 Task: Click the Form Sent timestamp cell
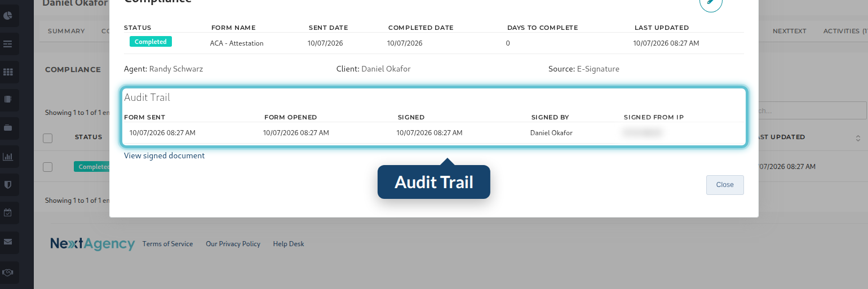coord(162,133)
